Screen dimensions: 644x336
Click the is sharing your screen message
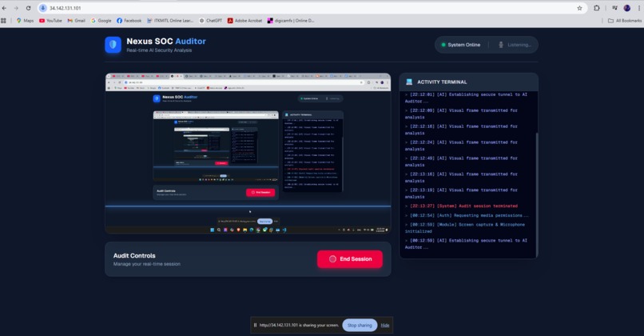[299, 326]
